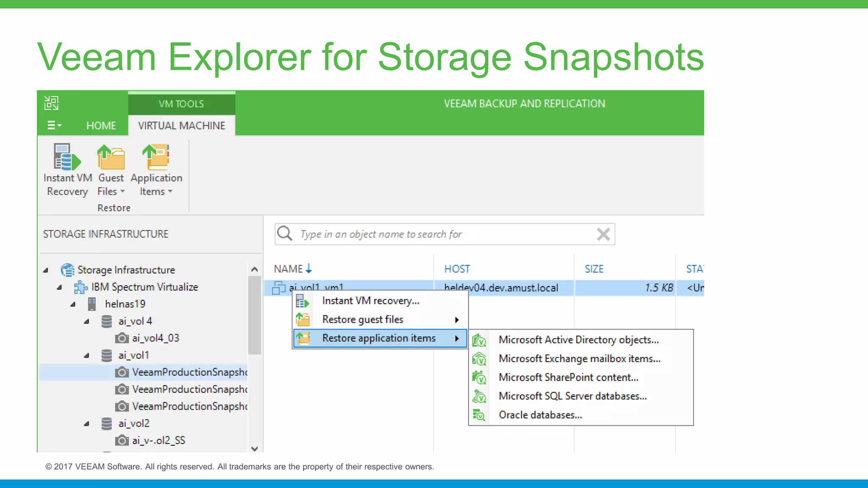Click the tree scrollbar up arrow

click(x=254, y=269)
